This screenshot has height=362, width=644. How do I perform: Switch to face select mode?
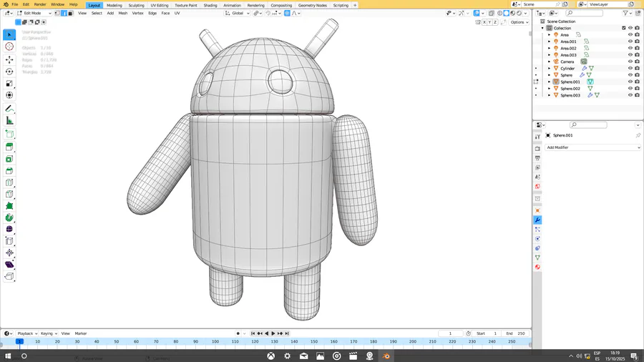coord(71,13)
